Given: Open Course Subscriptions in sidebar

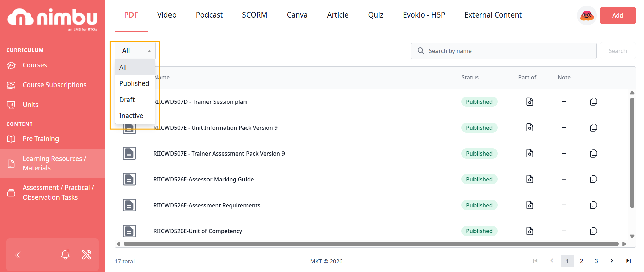Looking at the screenshot, I should click(52, 85).
